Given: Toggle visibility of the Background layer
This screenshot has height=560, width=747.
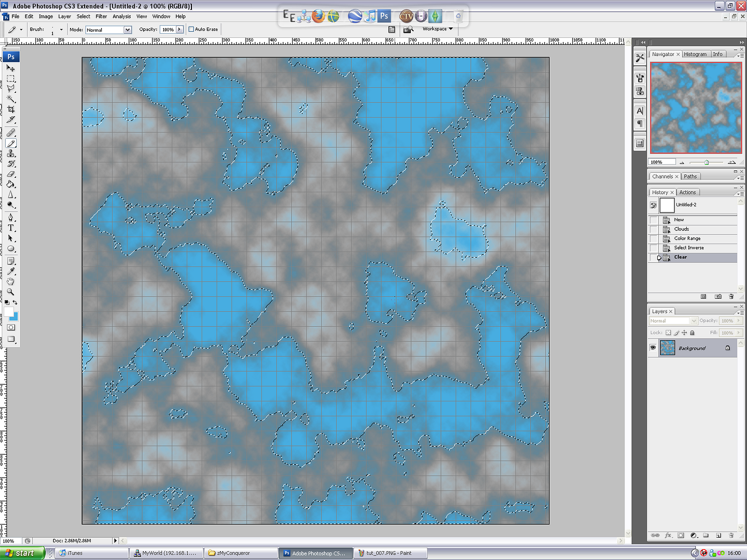Looking at the screenshot, I should pyautogui.click(x=653, y=348).
